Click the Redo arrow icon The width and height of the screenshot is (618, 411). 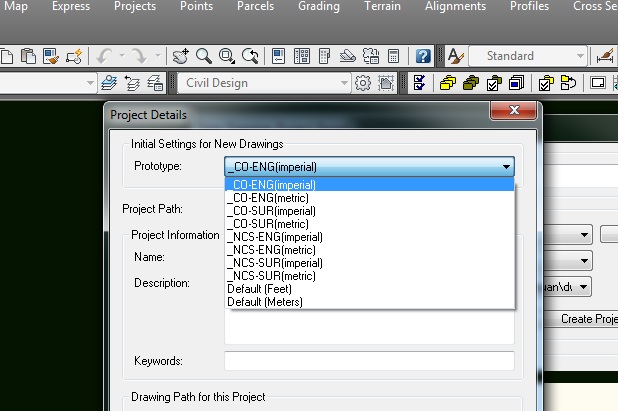tap(139, 56)
